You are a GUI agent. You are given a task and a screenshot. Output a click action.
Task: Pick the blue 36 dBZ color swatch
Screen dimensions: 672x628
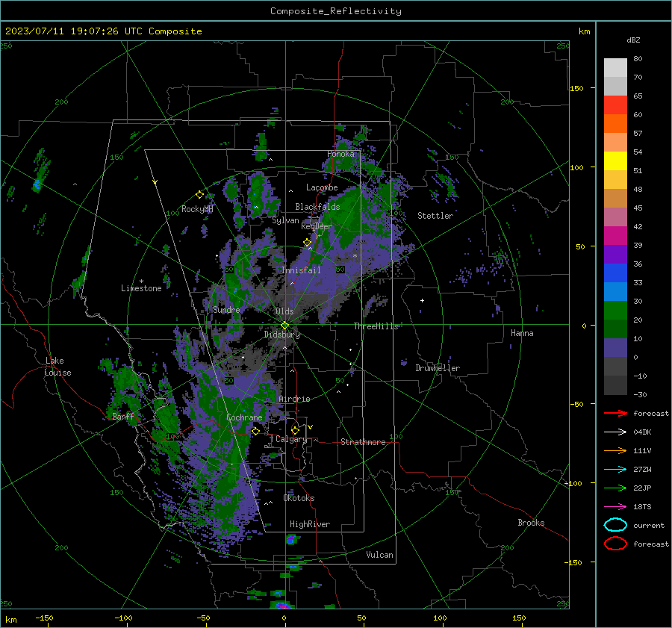click(615, 273)
